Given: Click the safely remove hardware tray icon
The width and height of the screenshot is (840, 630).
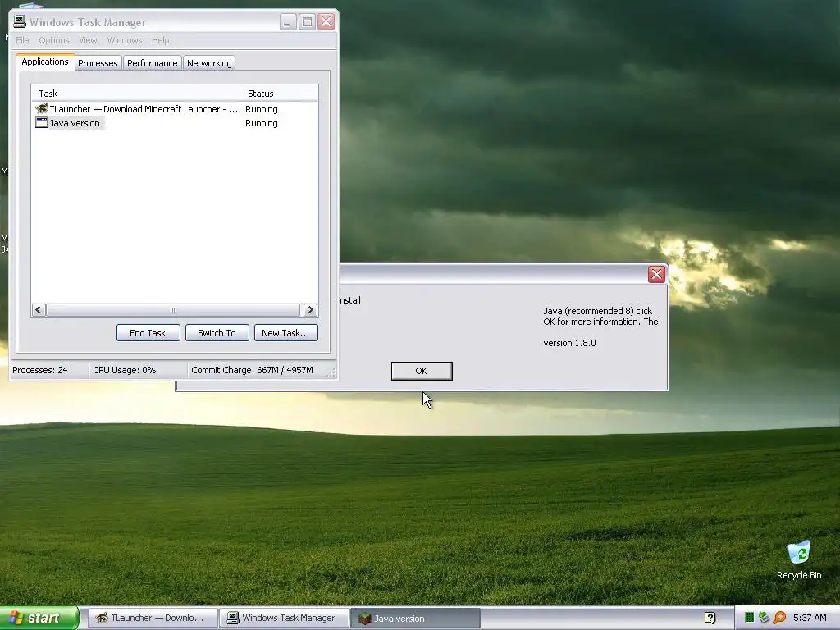Looking at the screenshot, I should 764,618.
